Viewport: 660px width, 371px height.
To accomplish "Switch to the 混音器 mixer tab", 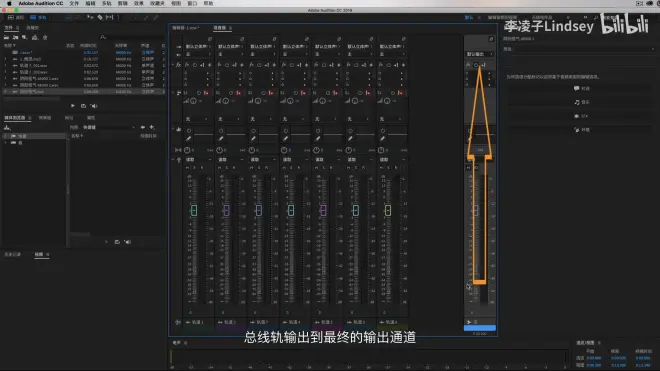I will tap(220, 28).
